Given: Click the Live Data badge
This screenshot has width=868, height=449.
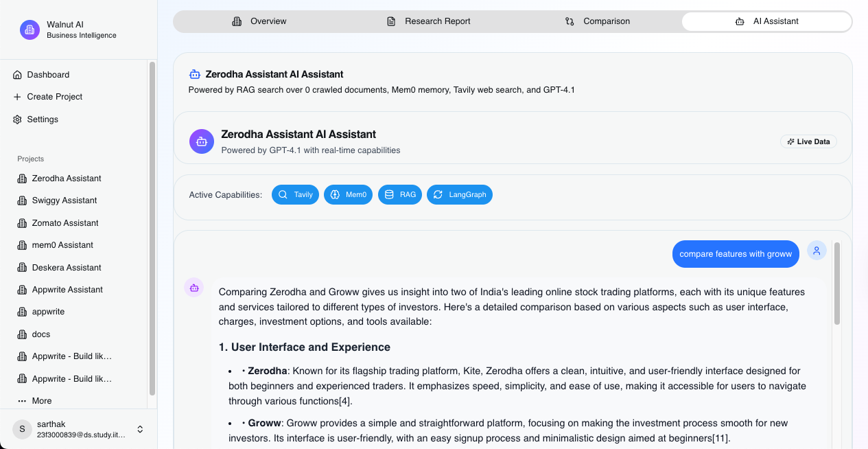Looking at the screenshot, I should tap(808, 141).
